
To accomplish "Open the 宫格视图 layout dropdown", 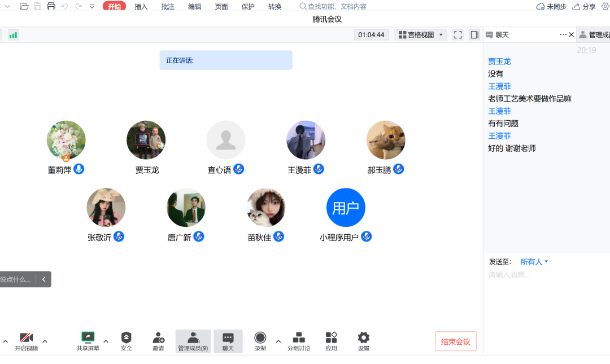I will 421,35.
